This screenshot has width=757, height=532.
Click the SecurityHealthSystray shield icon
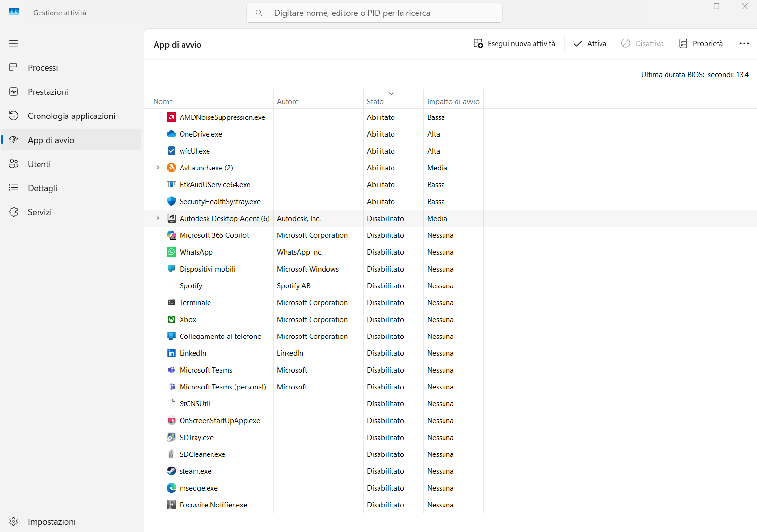coord(171,201)
